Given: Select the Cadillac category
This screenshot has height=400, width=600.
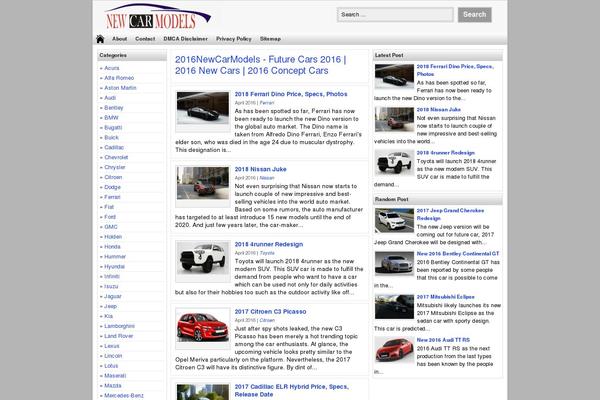Looking at the screenshot, I should 114,147.
